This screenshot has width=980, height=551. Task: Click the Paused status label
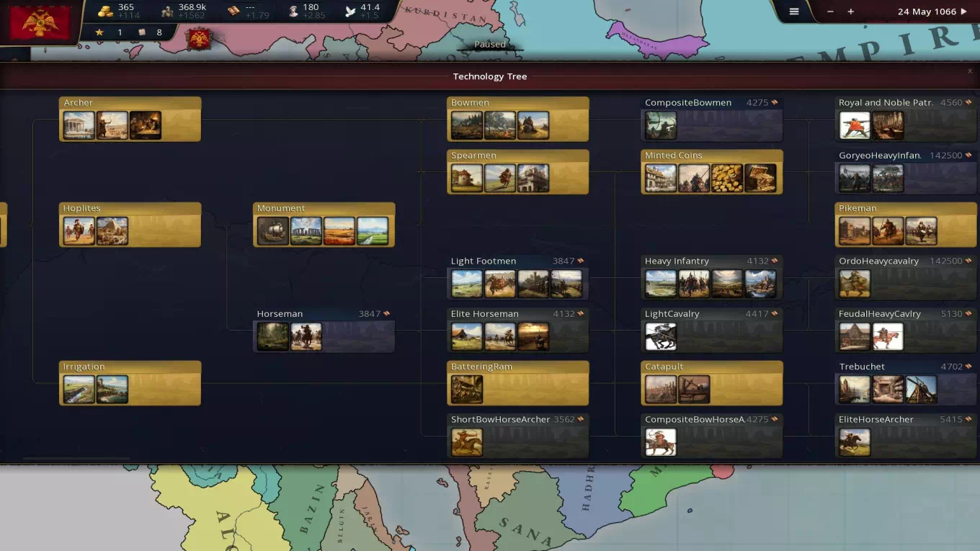pyautogui.click(x=490, y=45)
